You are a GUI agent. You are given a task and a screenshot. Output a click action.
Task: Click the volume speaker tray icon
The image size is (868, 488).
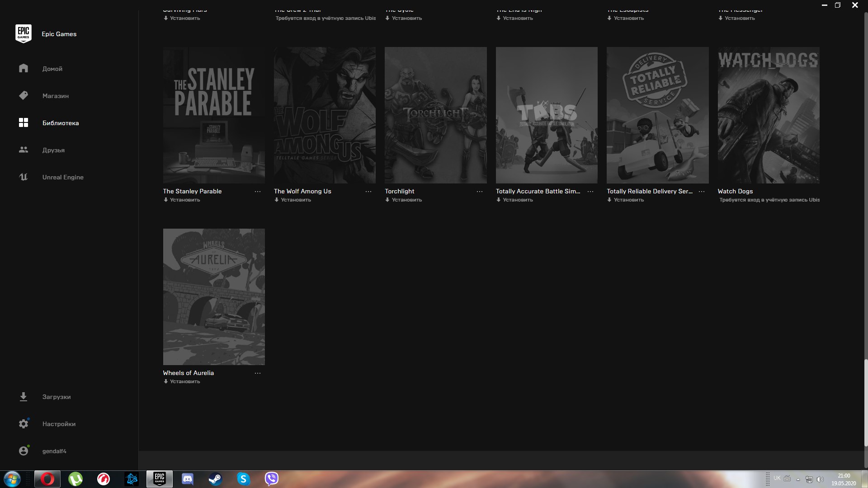pyautogui.click(x=820, y=479)
